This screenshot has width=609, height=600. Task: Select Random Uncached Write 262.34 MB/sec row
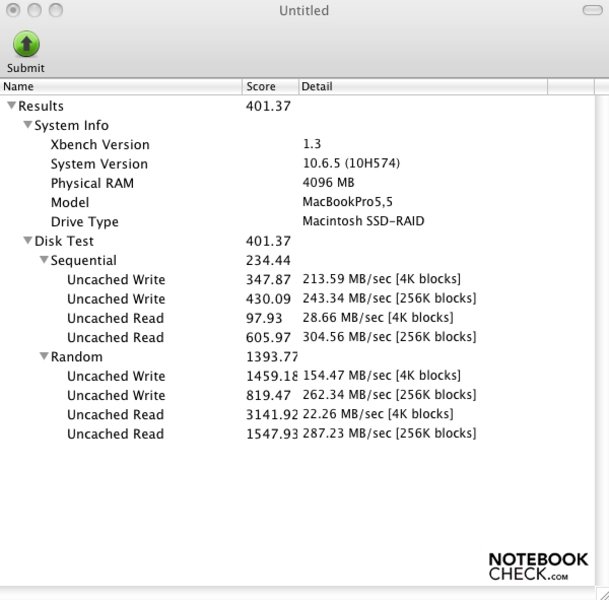[297, 395]
